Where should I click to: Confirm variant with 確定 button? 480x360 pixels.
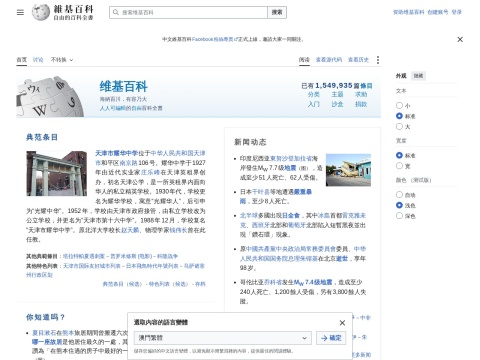click(x=331, y=338)
